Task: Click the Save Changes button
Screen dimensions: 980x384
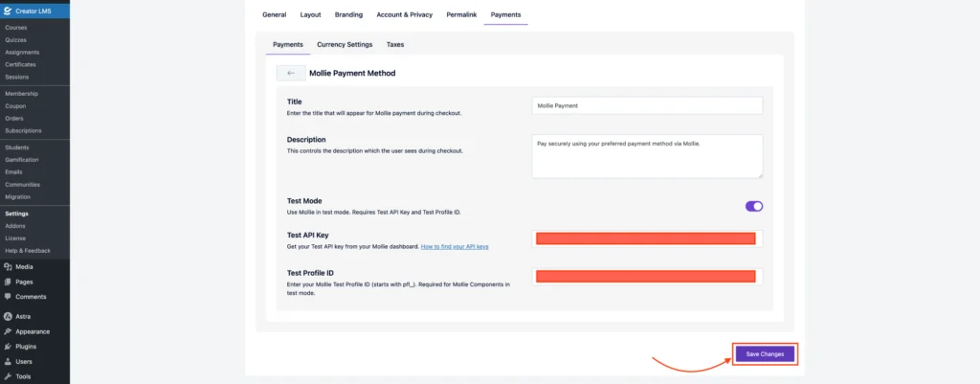Action: 765,354
